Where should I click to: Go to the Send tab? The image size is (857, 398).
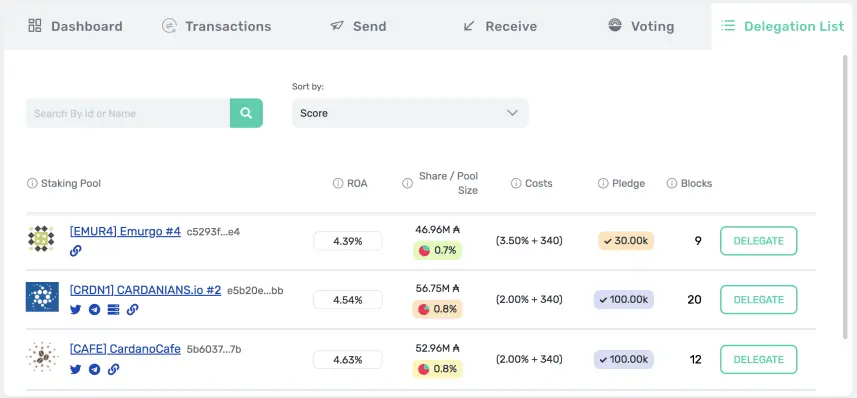pos(359,26)
